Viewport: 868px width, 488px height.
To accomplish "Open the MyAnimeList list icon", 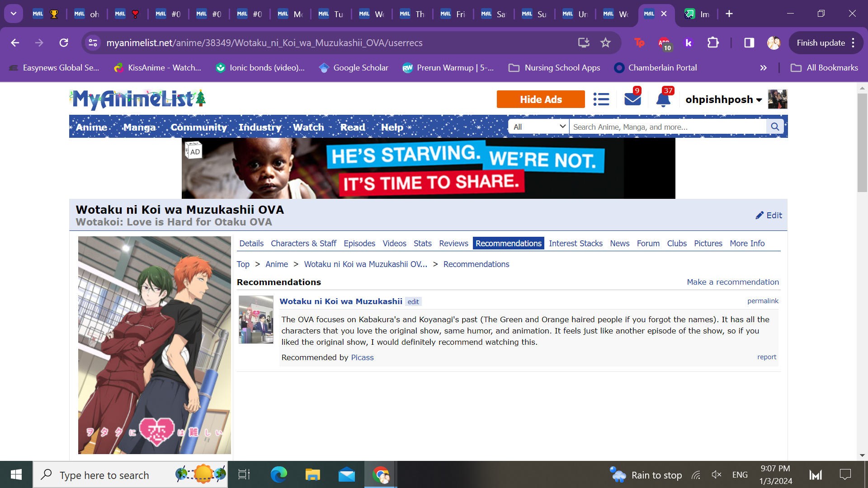I will (x=601, y=99).
